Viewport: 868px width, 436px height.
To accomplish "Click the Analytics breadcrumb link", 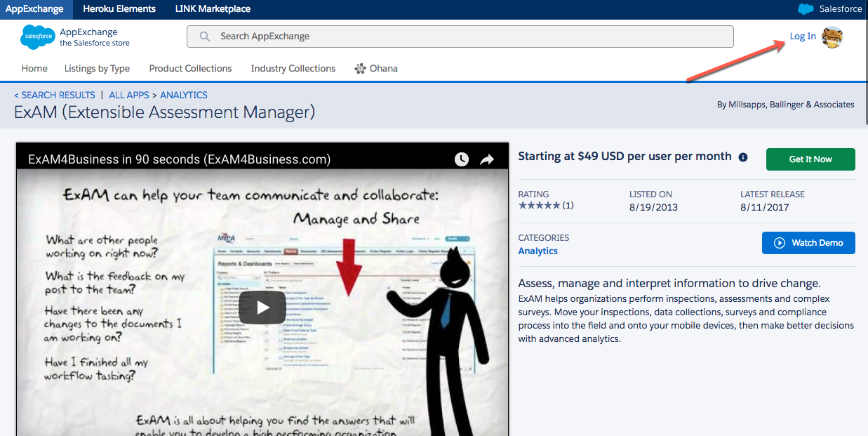I will click(x=184, y=95).
